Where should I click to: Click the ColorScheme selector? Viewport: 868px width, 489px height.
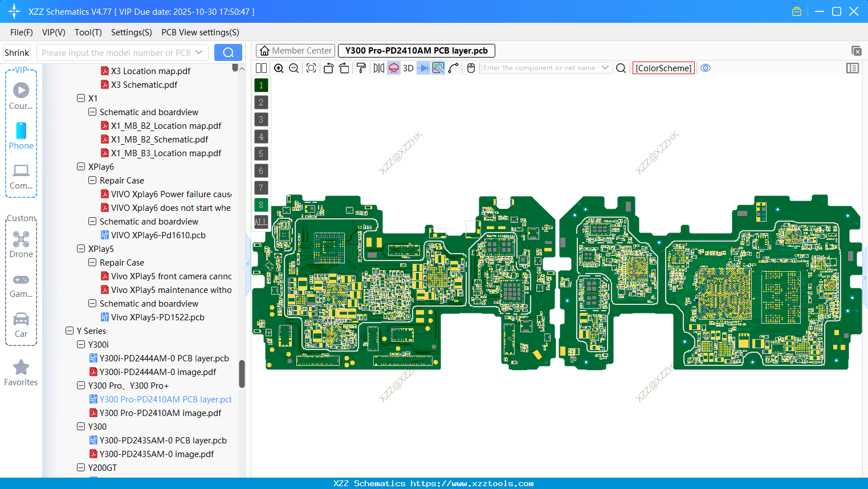tap(663, 68)
